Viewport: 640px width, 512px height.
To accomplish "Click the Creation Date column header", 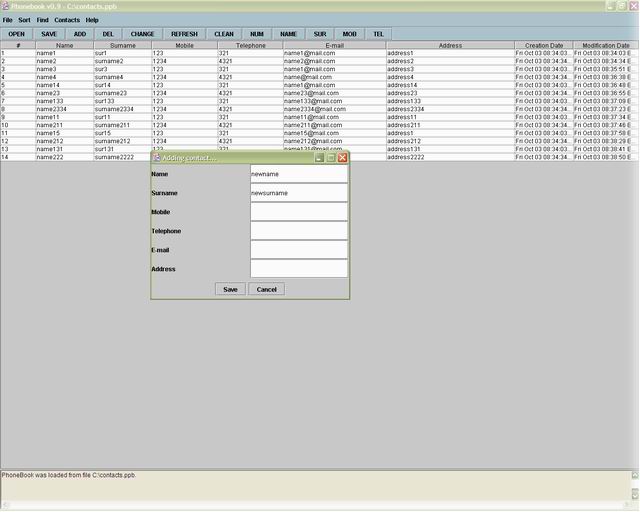I will click(544, 45).
